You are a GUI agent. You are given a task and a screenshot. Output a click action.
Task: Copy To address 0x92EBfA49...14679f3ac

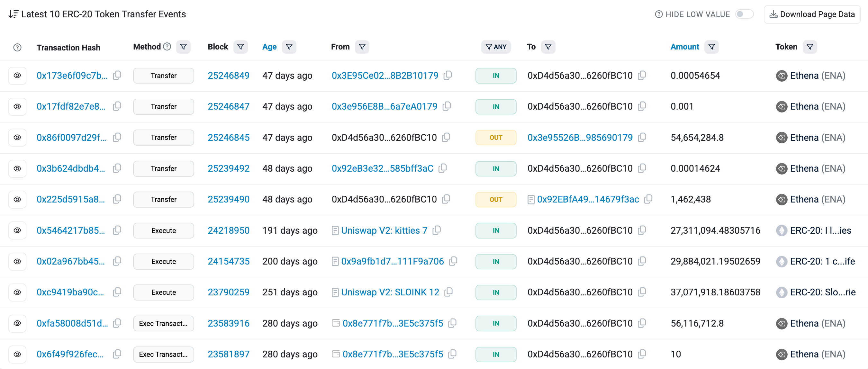coord(648,199)
